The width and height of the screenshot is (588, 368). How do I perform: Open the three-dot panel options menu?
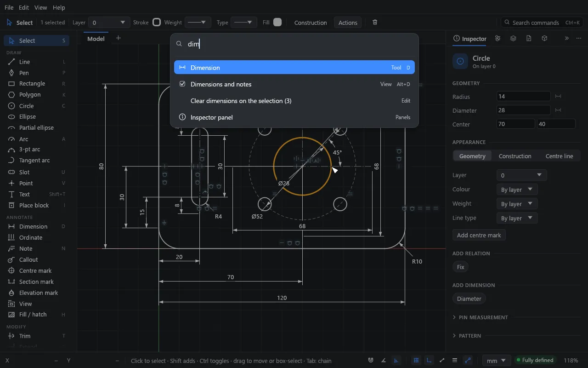[579, 39]
